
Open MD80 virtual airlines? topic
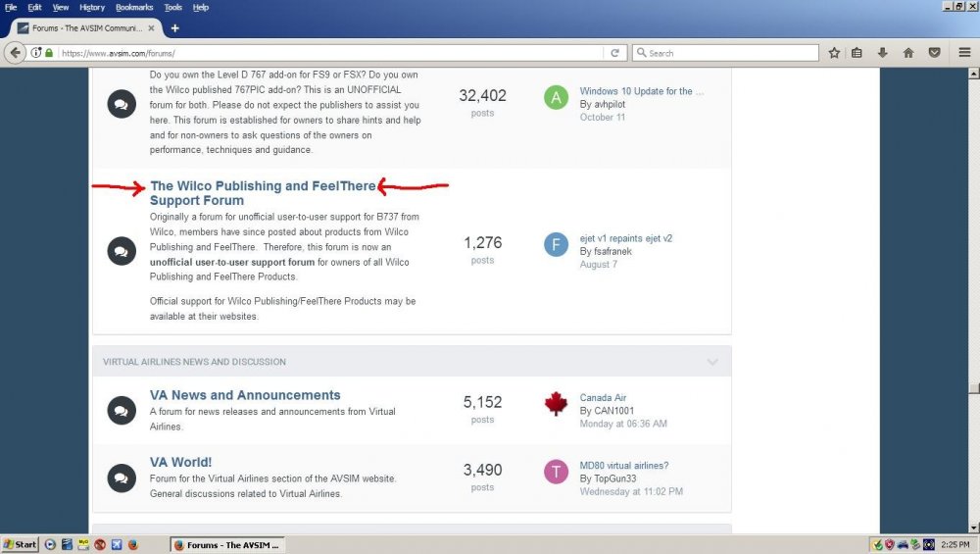click(x=623, y=465)
